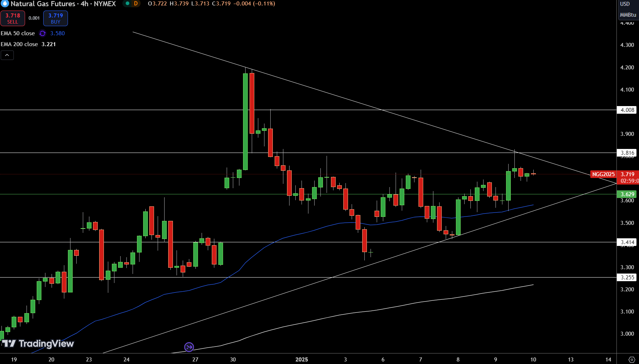Click the 3.900 price scale label
This screenshot has width=639, height=364.
(627, 134)
